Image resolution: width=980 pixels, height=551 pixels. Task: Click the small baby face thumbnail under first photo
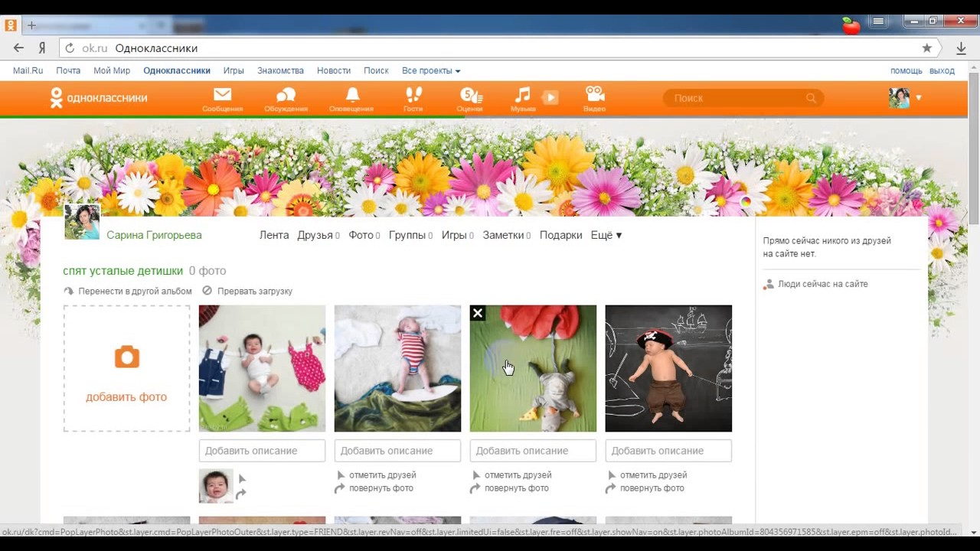(x=216, y=486)
